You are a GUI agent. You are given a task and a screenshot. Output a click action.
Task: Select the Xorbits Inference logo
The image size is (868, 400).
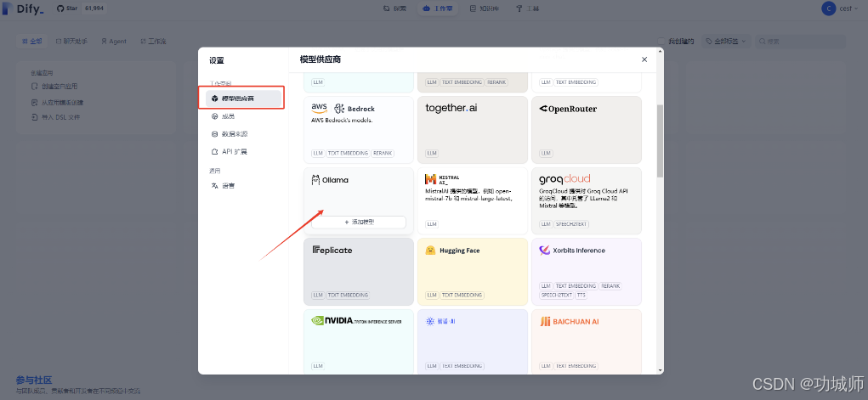[572, 251]
